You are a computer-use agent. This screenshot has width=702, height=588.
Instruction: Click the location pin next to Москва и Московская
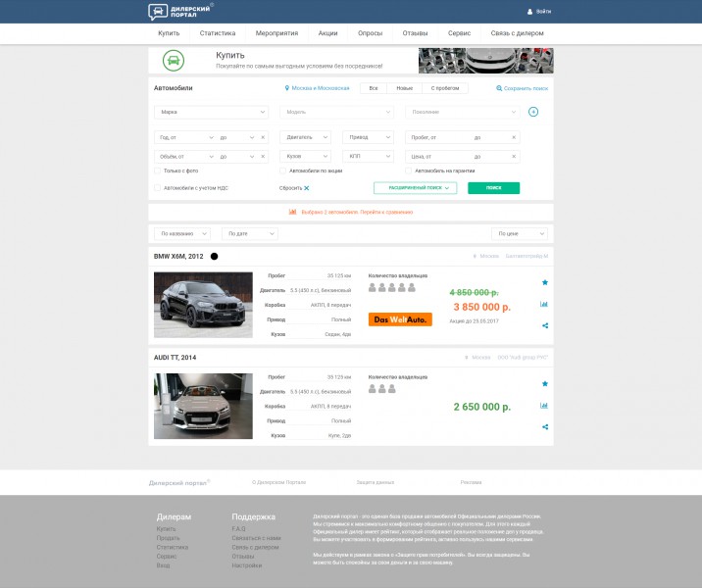click(x=287, y=88)
